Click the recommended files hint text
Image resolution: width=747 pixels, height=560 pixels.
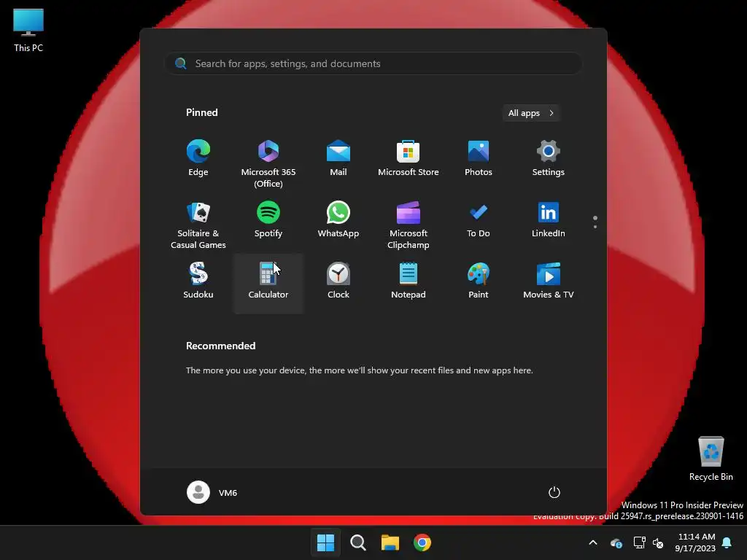pyautogui.click(x=359, y=370)
